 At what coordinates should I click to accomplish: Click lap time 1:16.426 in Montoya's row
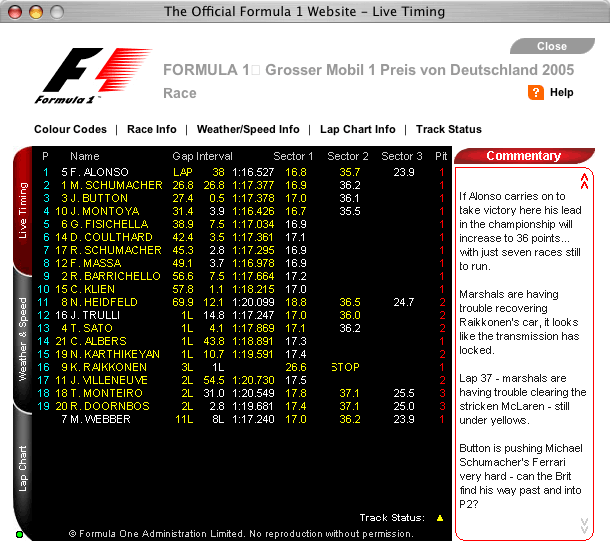point(253,211)
